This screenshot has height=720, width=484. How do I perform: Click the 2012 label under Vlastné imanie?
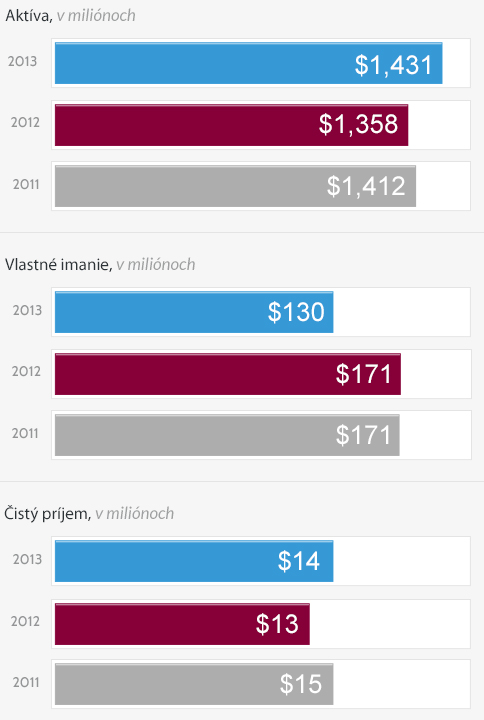coord(26,371)
